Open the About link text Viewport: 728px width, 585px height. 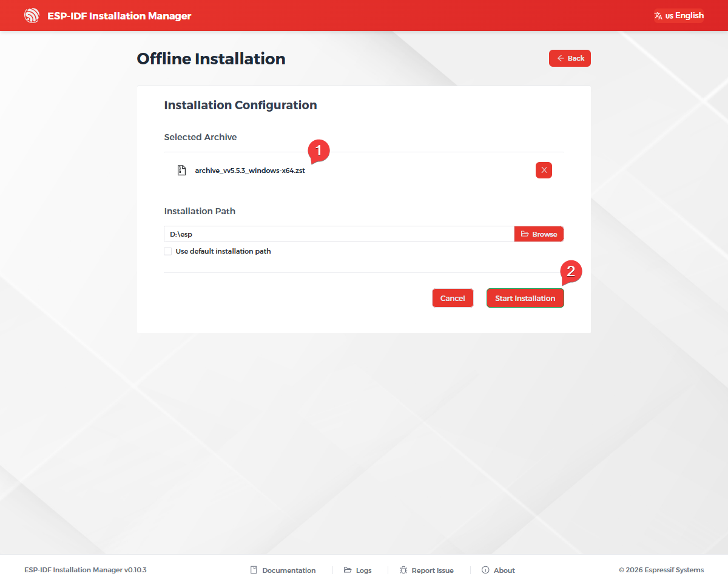click(x=504, y=570)
